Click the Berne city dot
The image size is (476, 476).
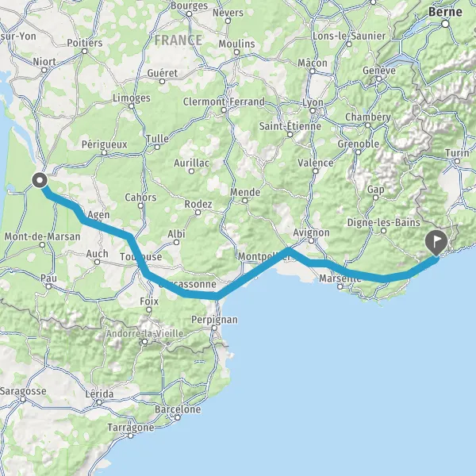pos(445,24)
